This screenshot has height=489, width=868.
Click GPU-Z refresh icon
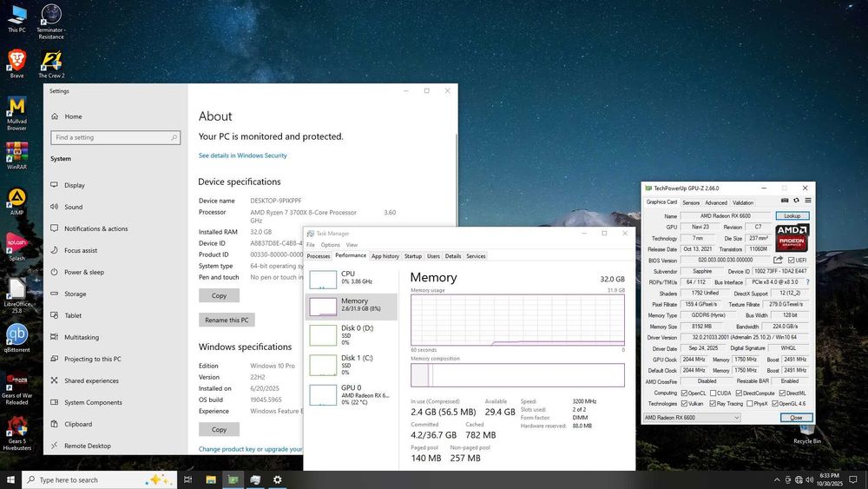click(796, 201)
